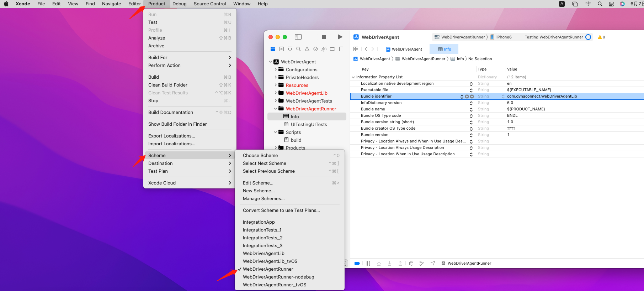Open the Source Control menu
The image size is (644, 291).
point(210,4)
